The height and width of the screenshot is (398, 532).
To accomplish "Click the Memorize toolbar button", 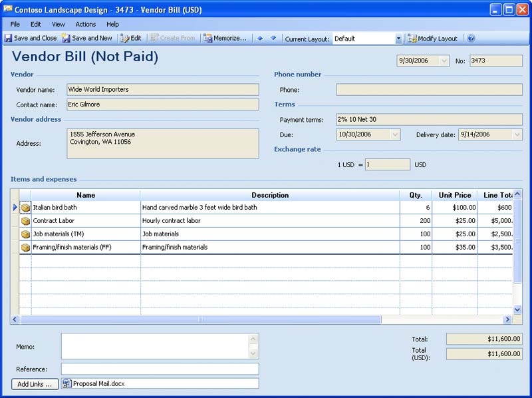I will coord(225,39).
